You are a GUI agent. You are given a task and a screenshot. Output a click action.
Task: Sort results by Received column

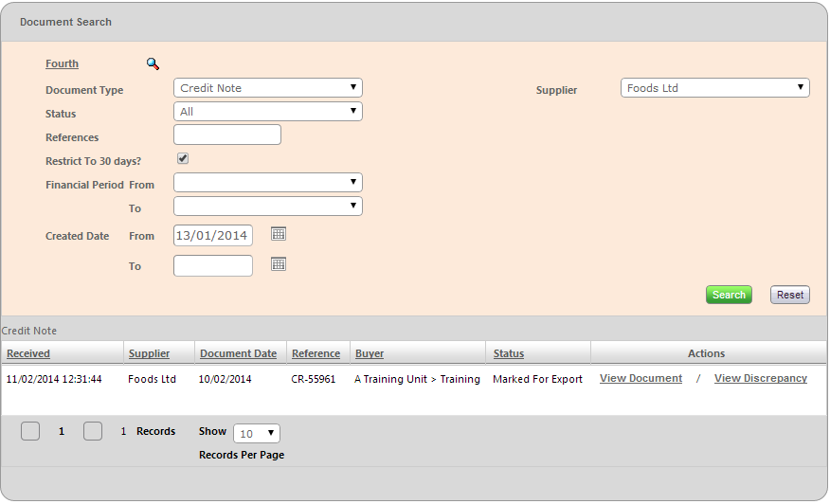click(28, 353)
